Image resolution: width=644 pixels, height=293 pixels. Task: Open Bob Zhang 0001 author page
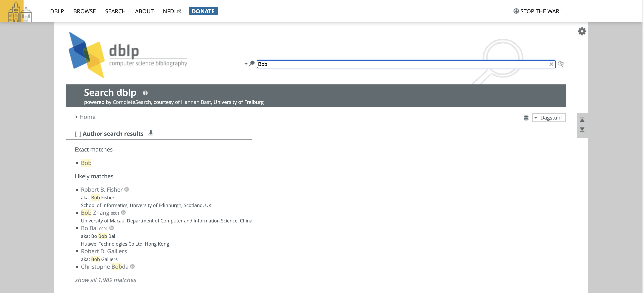pyautogui.click(x=95, y=213)
